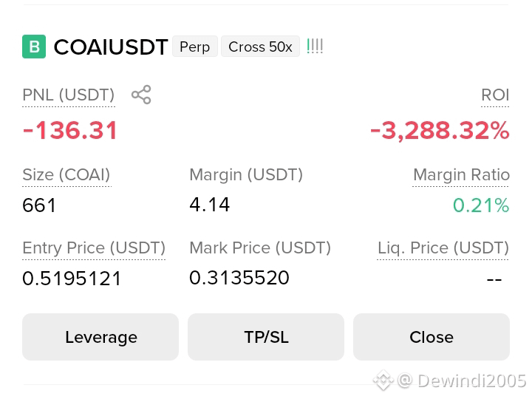Image resolution: width=532 pixels, height=399 pixels.
Task: Share PNL using the share icon
Action: 141,95
